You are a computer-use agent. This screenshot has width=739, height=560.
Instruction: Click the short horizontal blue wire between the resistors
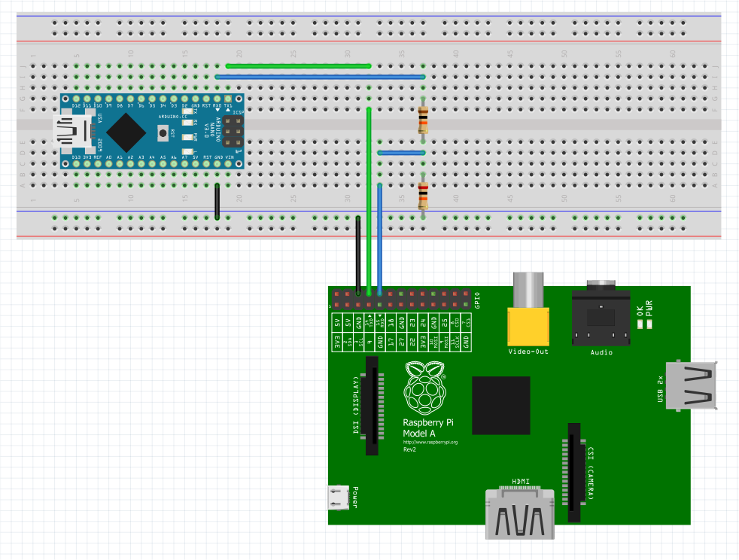click(402, 153)
